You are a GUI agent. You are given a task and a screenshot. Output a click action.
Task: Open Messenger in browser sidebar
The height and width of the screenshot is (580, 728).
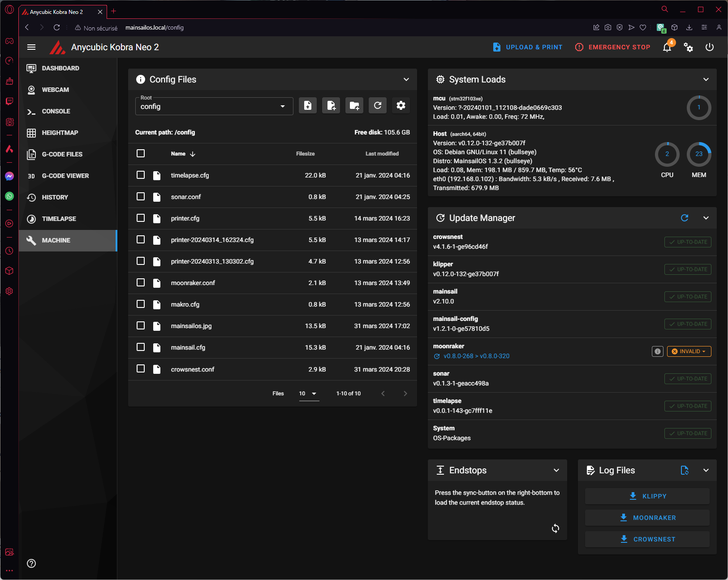(x=9, y=176)
